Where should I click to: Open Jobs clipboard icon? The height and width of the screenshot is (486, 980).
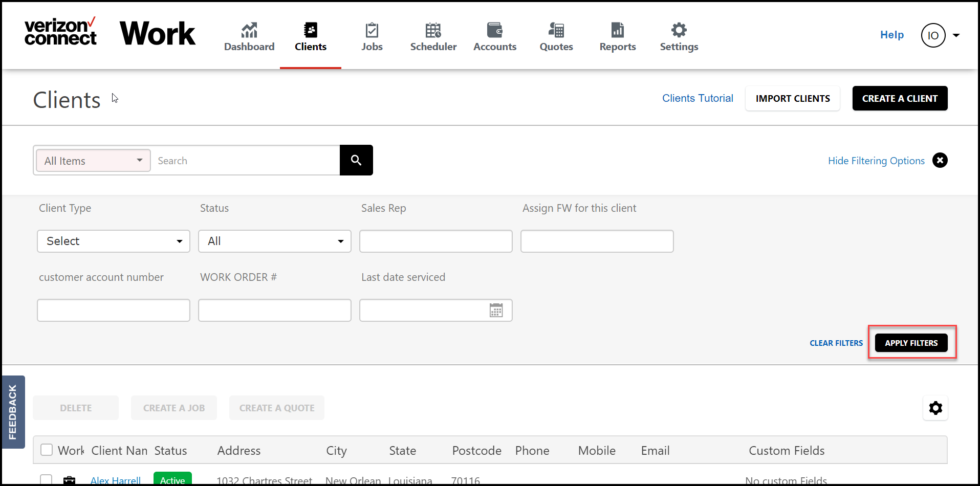coord(372,30)
